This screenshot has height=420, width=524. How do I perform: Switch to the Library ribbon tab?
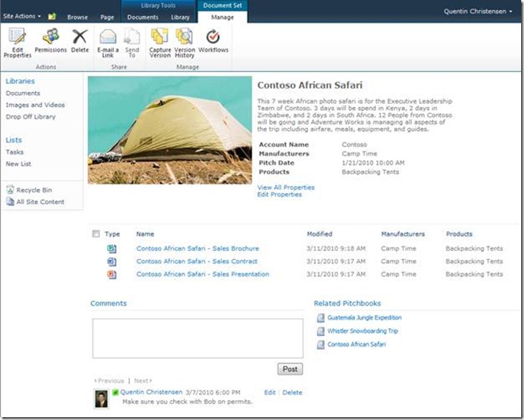click(180, 17)
